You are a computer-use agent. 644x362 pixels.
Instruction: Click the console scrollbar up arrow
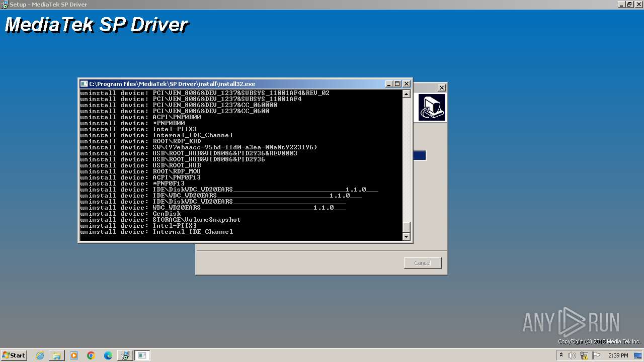pos(407,94)
